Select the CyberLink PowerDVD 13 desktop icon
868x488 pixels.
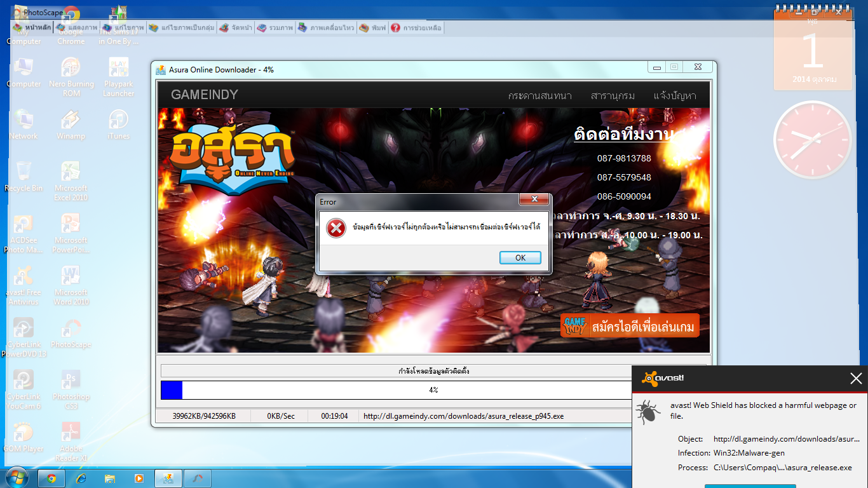(24, 337)
